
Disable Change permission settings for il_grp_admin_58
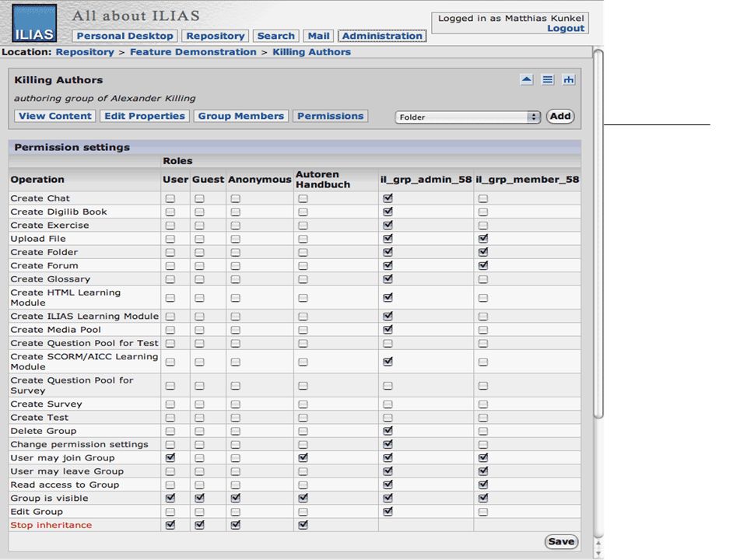(388, 444)
